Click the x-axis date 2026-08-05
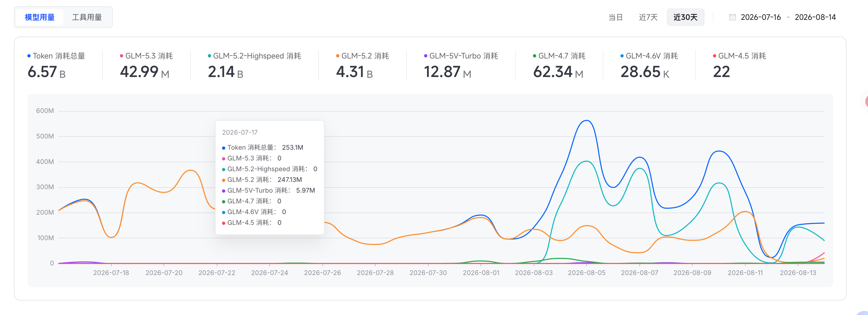 coord(587,273)
